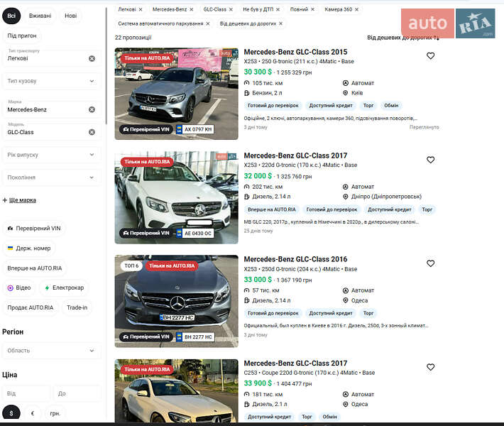Expand the Тип кузову dropdown

[51, 81]
